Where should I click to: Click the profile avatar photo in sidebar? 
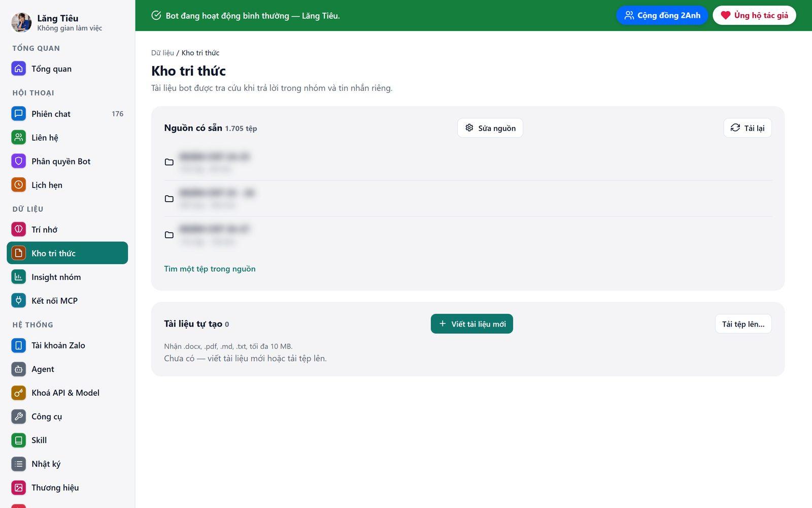tap(21, 22)
